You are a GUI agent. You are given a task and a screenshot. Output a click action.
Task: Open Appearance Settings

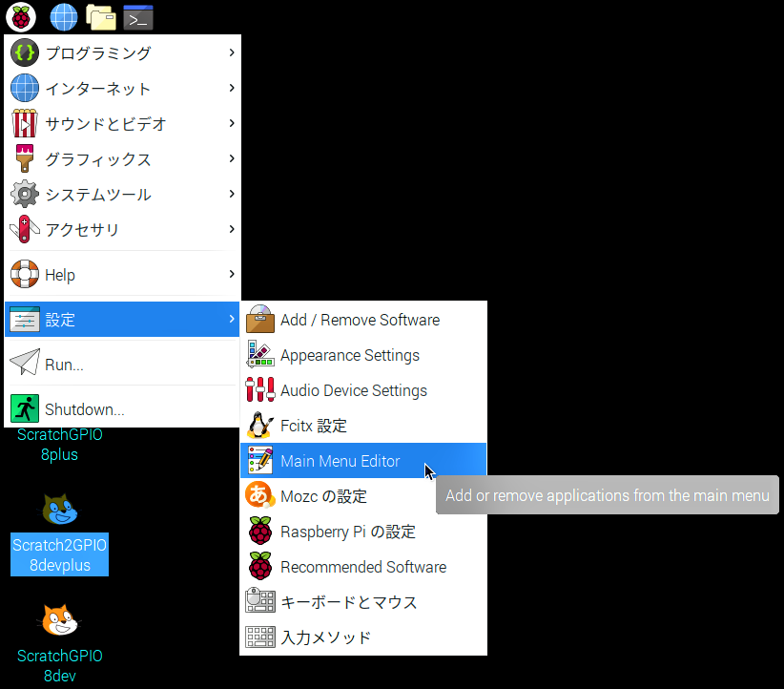click(363, 355)
